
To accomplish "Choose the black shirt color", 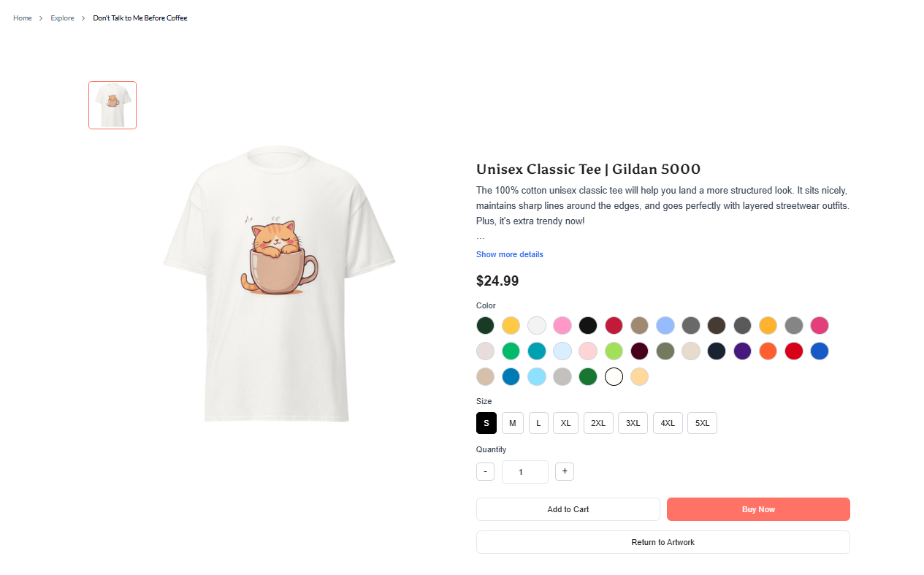I will coord(588,325).
